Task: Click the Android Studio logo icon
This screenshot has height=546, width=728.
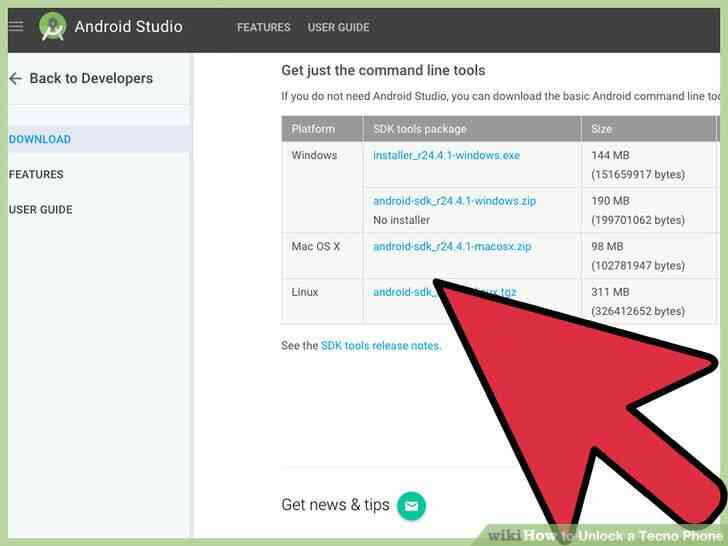Action: pyautogui.click(x=52, y=26)
